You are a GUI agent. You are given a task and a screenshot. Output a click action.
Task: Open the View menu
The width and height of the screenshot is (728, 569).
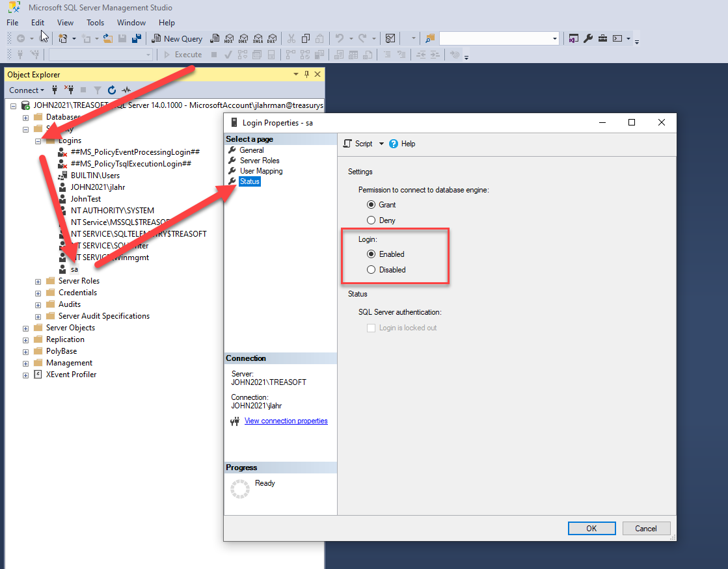(65, 23)
